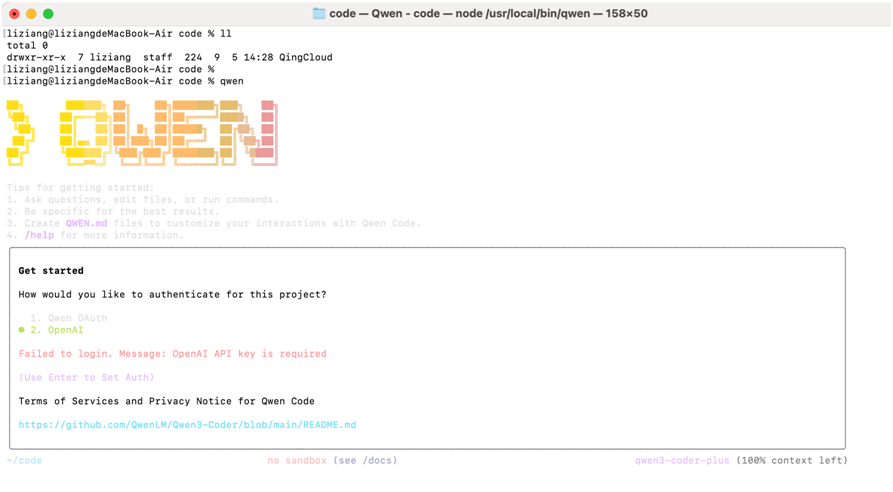Click the folder icon in the title bar
The width and height of the screenshot is (893, 492).
point(319,13)
